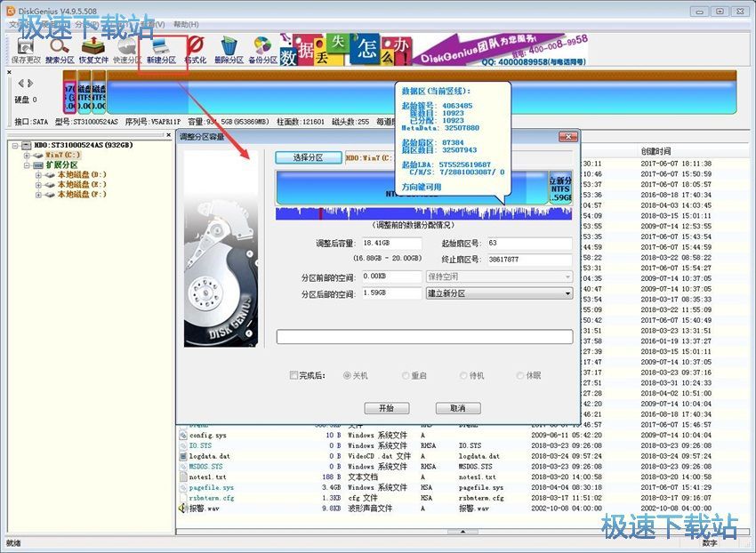Click the 分区后部的空间 field showing 1.59GB
The width and height of the screenshot is (756, 553).
point(391,293)
